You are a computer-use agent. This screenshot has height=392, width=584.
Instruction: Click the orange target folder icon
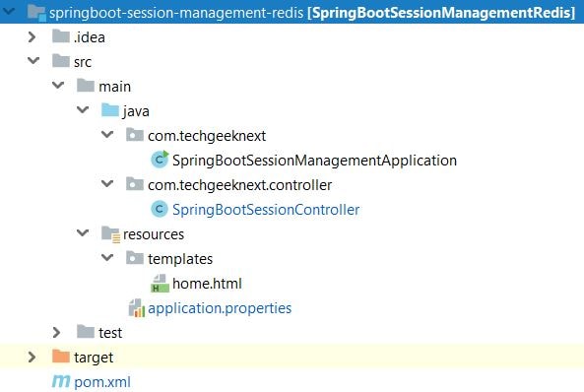[x=61, y=356]
